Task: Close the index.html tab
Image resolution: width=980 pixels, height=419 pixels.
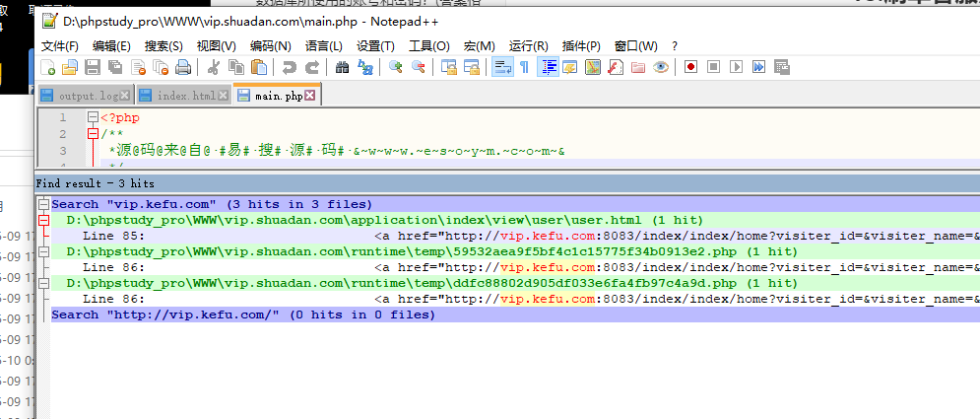Action: tap(222, 96)
